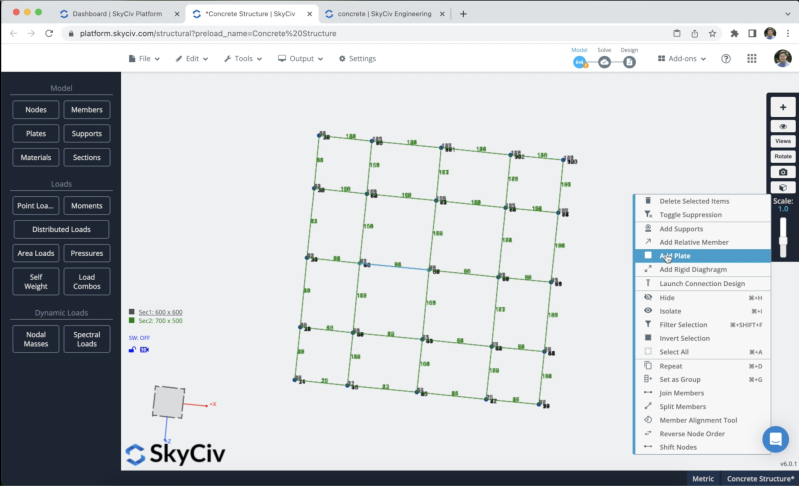This screenshot has width=799, height=486.
Task: Open Distributed Loads panel
Action: [x=61, y=229]
